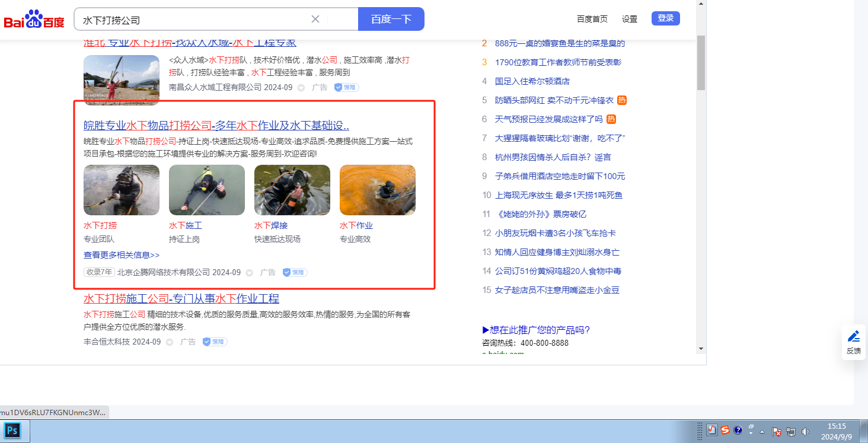Click the vertical scrollbar thumb
Image resolution: width=868 pixels, height=443 pixels.
pyautogui.click(x=701, y=62)
